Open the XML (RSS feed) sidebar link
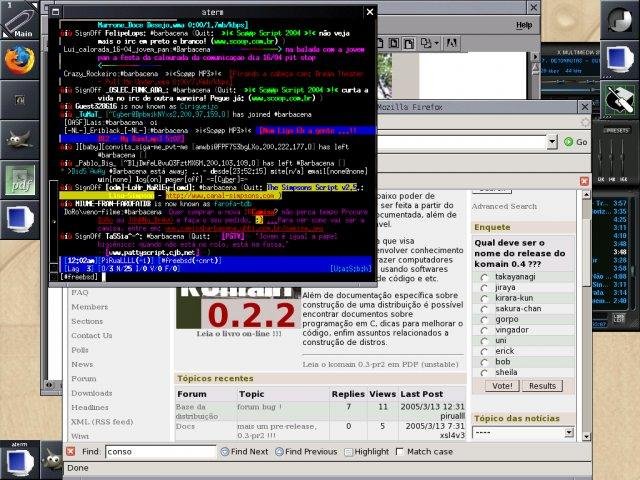The height and width of the screenshot is (480, 640). (x=102, y=422)
